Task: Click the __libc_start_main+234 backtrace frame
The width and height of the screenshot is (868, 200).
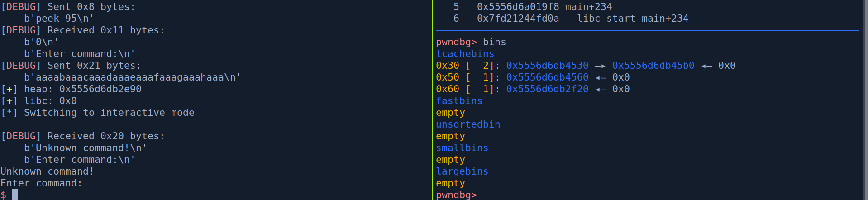Action: [627, 19]
